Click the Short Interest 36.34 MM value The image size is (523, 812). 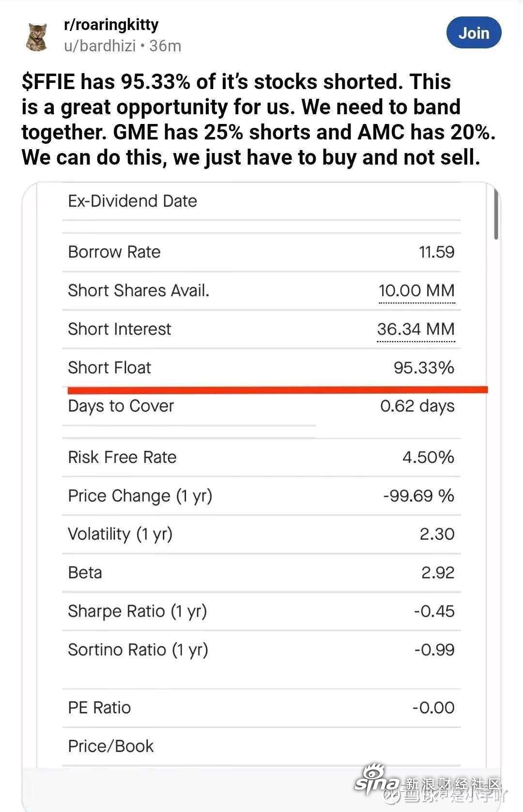pos(415,329)
